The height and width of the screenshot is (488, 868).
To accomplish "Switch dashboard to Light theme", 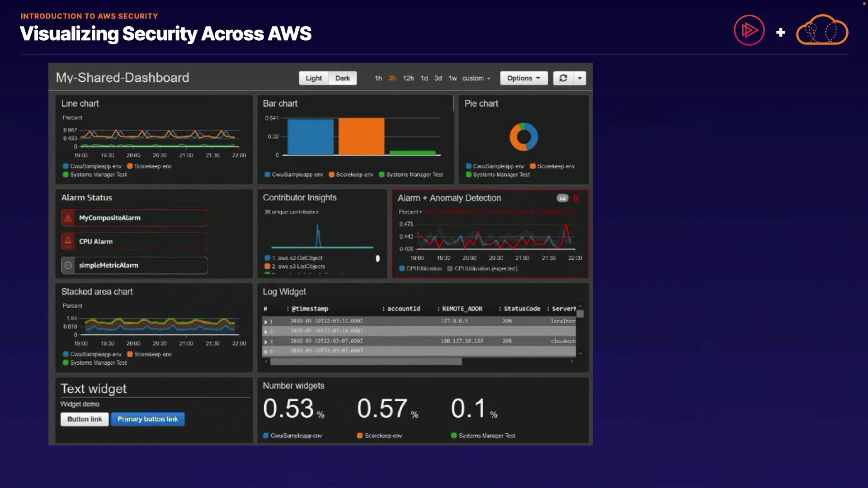I will tap(313, 78).
